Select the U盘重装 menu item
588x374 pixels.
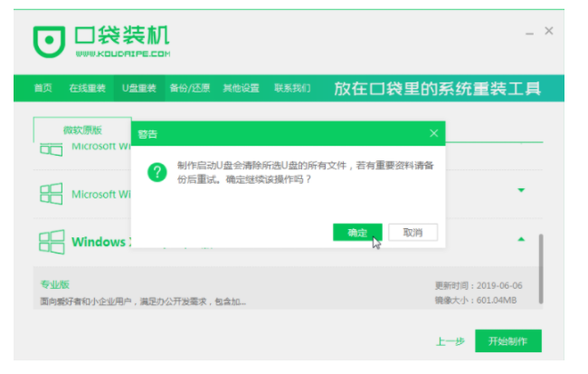(138, 89)
